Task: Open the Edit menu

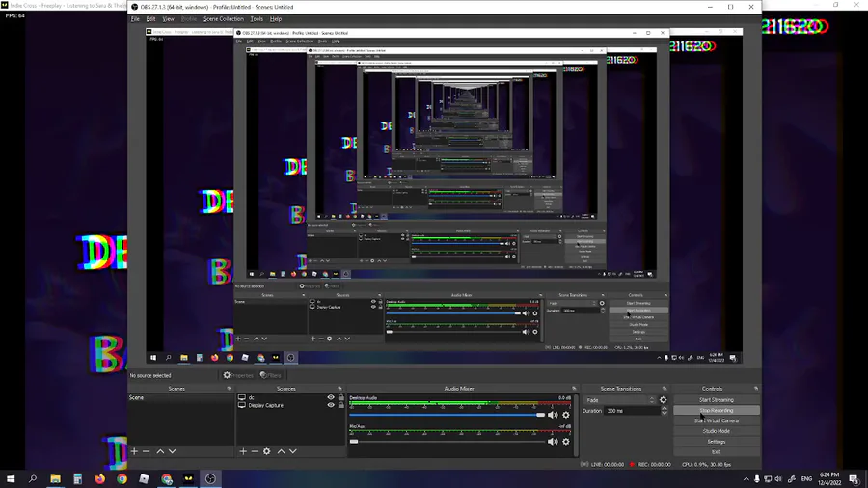Action: coord(150,19)
